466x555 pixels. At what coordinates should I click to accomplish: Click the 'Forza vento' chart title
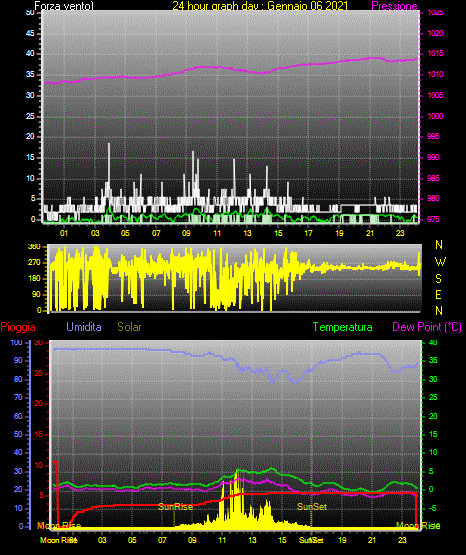pyautogui.click(x=64, y=6)
